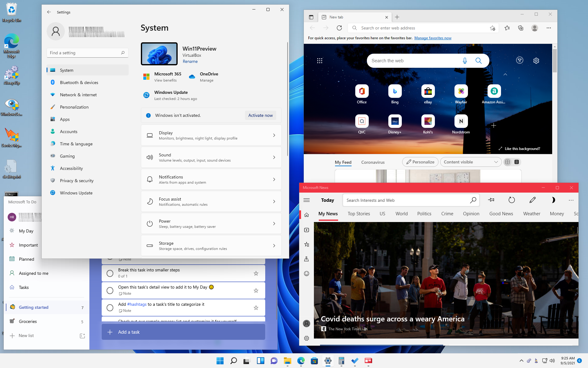Click the Windows Start button
The width and height of the screenshot is (588, 368).
click(220, 361)
